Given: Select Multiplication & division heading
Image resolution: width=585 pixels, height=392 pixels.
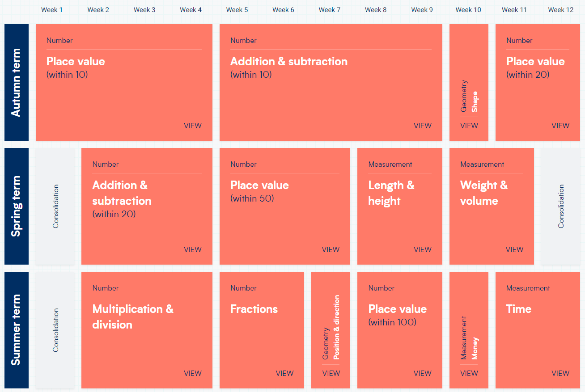Looking at the screenshot, I should point(133,317).
